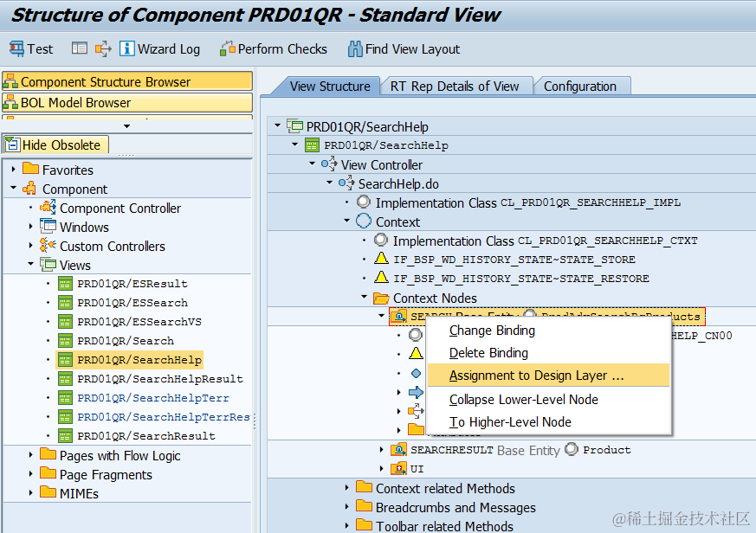This screenshot has width=756, height=533.
Task: Click the orange arrow navigation icon in toolbar
Action: (103, 48)
